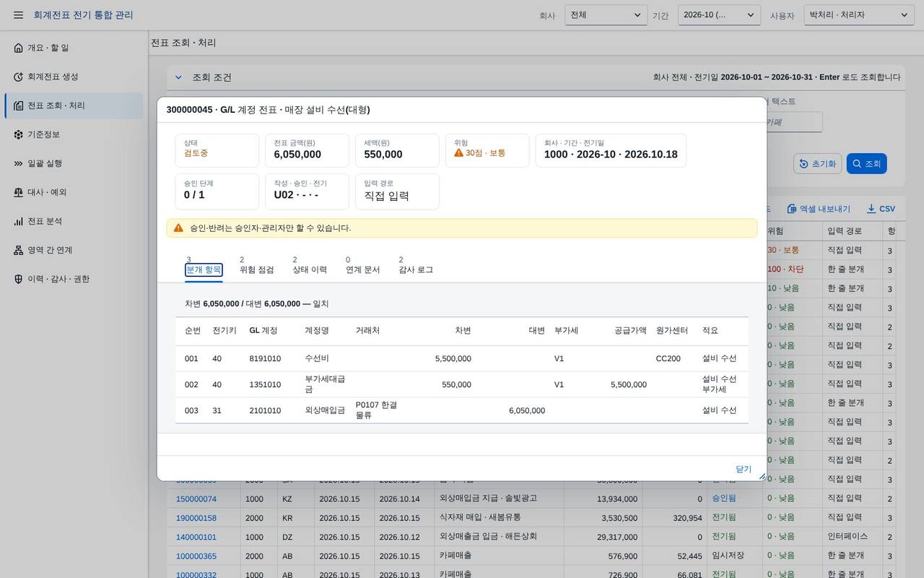Collapse the 조회 조건 section chevron

coord(178,77)
